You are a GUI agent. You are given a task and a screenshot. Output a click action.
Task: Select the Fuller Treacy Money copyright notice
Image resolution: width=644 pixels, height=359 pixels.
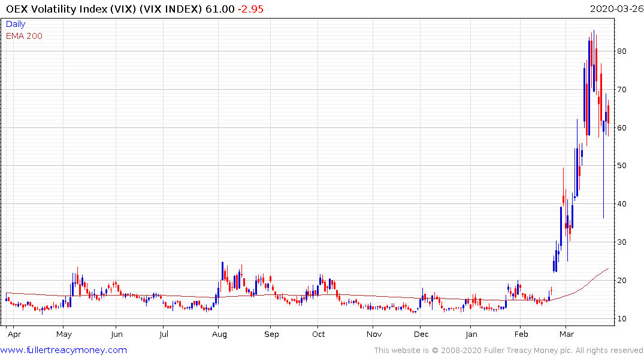pyautogui.click(x=509, y=351)
